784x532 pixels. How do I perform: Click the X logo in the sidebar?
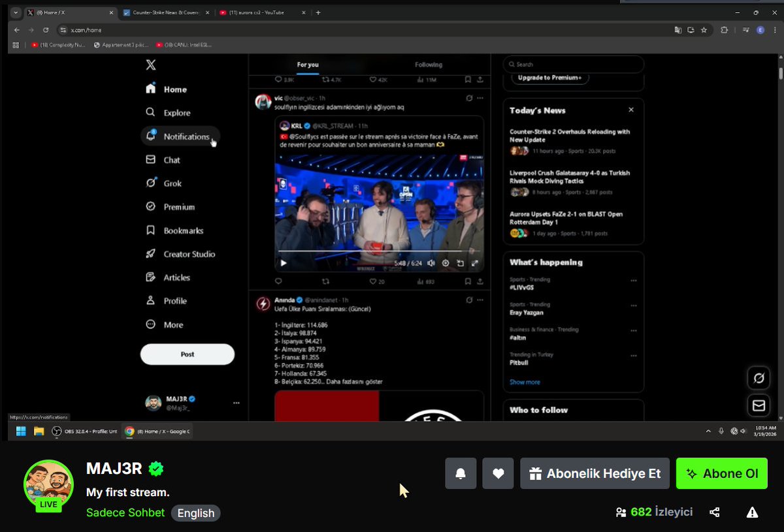(151, 65)
